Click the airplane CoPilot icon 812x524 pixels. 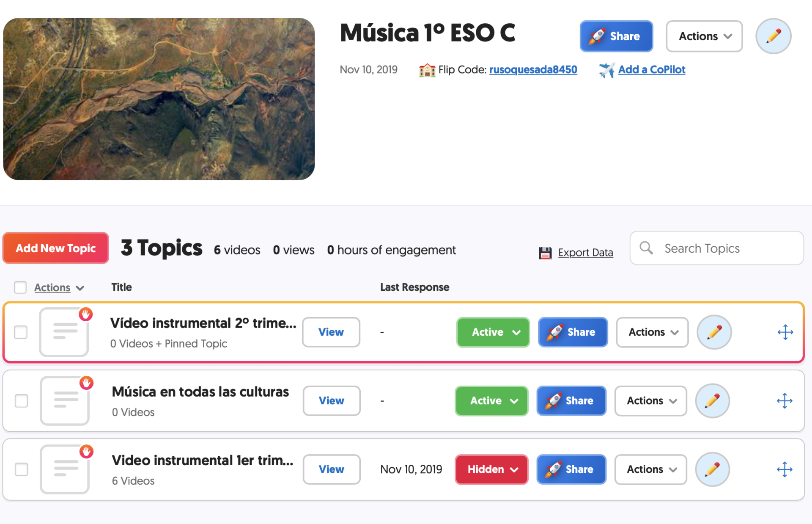tap(606, 70)
